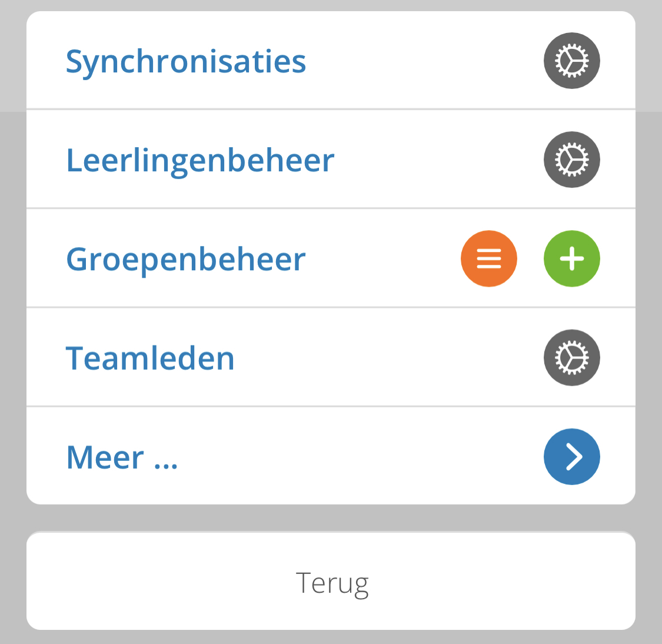Go back with the Terug button
This screenshot has width=662, height=644.
tap(331, 582)
